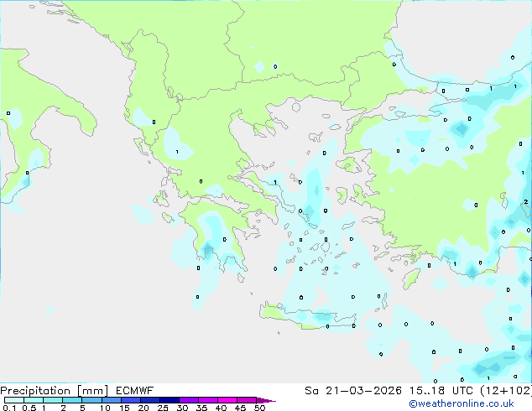Viewport: 532px width, 411px height.
Task: Click the '15..18 UTC' time range text
Action: 441,391
